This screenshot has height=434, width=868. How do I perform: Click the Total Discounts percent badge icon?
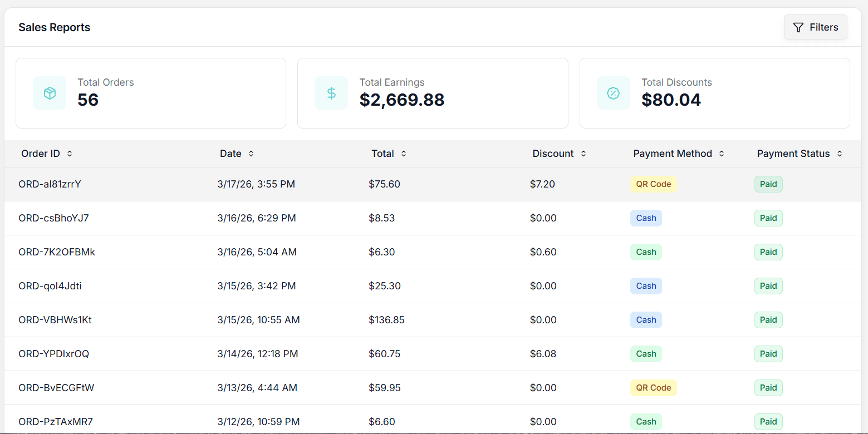(613, 93)
